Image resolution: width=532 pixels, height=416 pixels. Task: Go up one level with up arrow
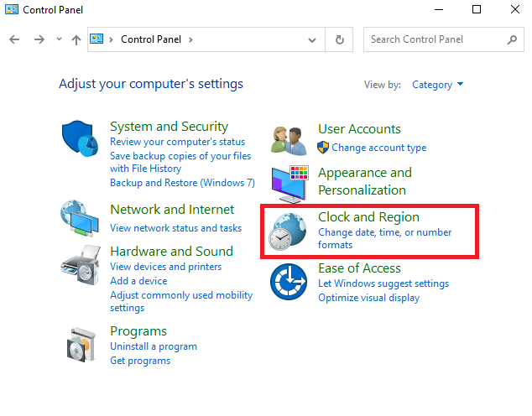(x=76, y=39)
